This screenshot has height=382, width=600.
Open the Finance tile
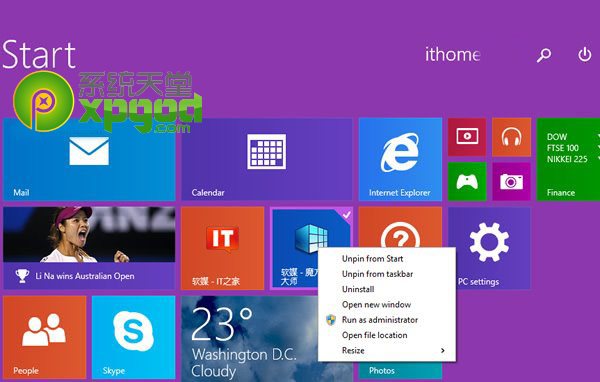pos(568,159)
